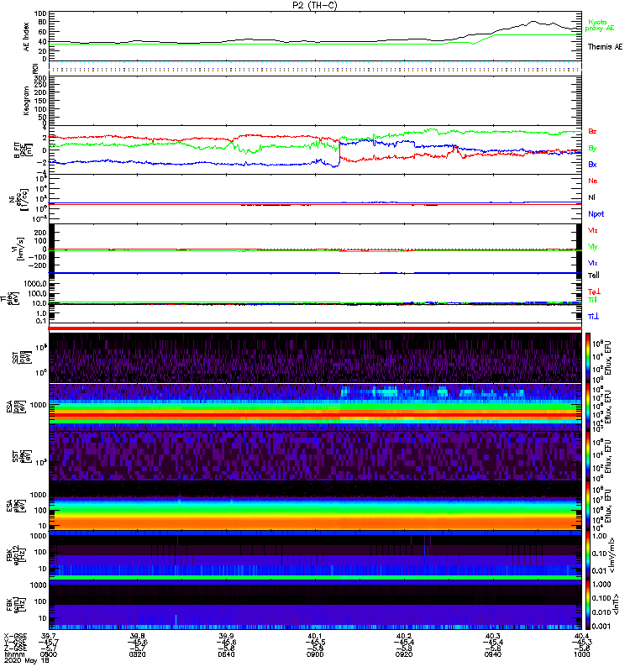Click the 0940 time tick label
This screenshot has height=672, width=630.
[x=493, y=654]
